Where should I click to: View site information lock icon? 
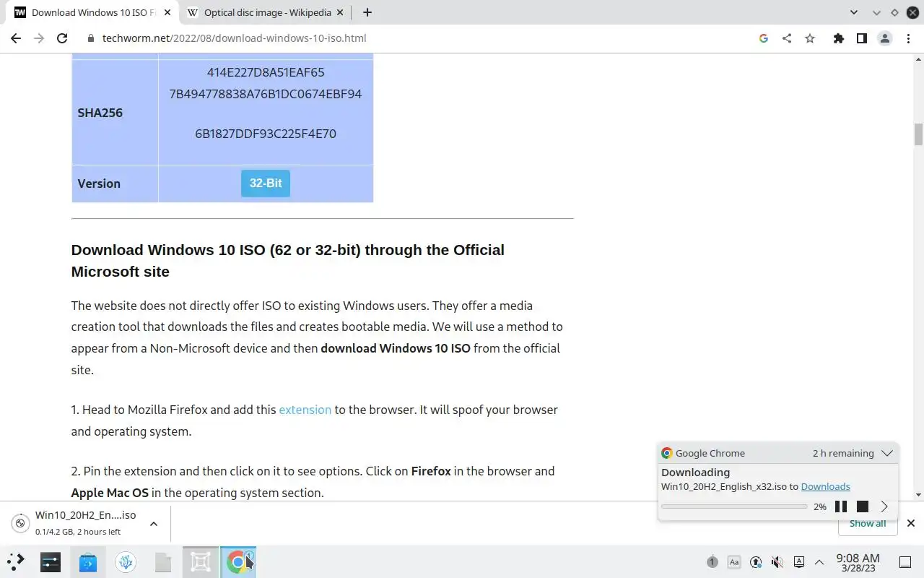pos(91,38)
